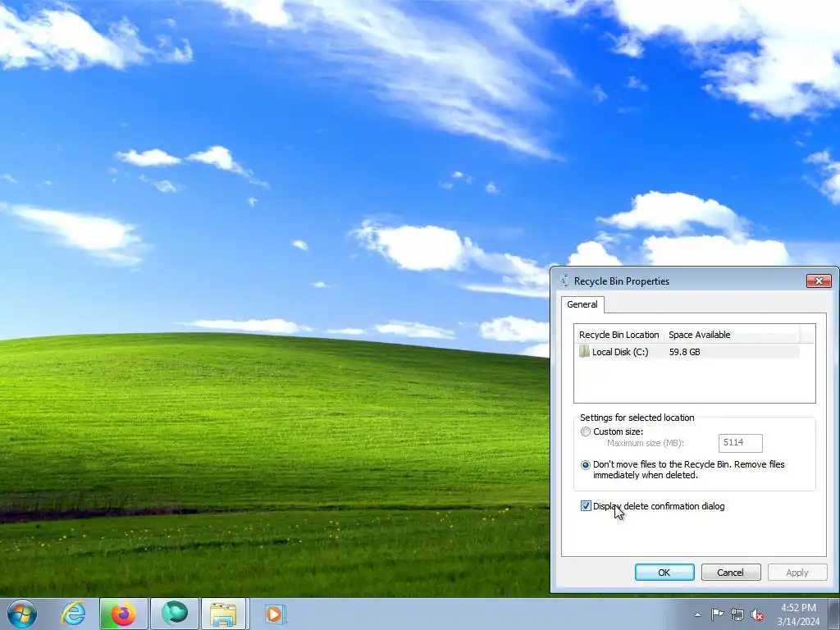The width and height of the screenshot is (840, 630).
Task: Click the OK button
Action: (x=664, y=573)
